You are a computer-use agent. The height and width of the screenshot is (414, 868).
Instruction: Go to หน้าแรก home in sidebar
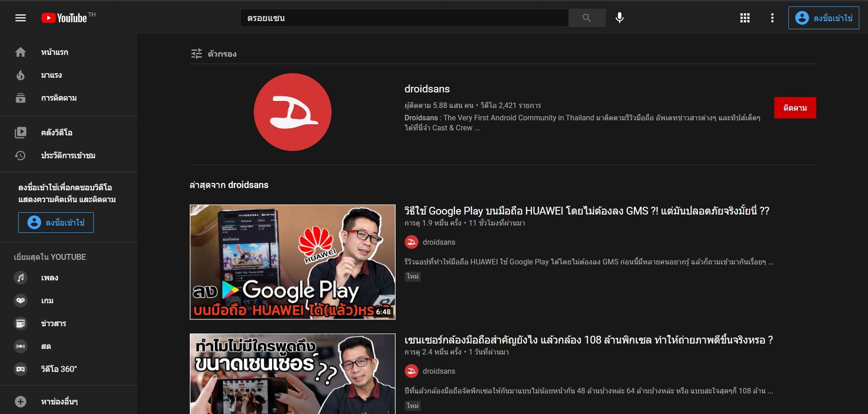[x=54, y=52]
